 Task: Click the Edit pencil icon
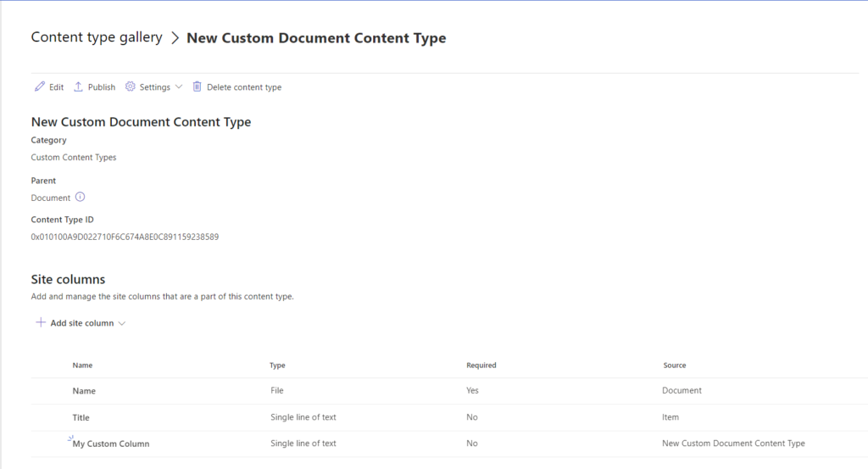click(39, 87)
